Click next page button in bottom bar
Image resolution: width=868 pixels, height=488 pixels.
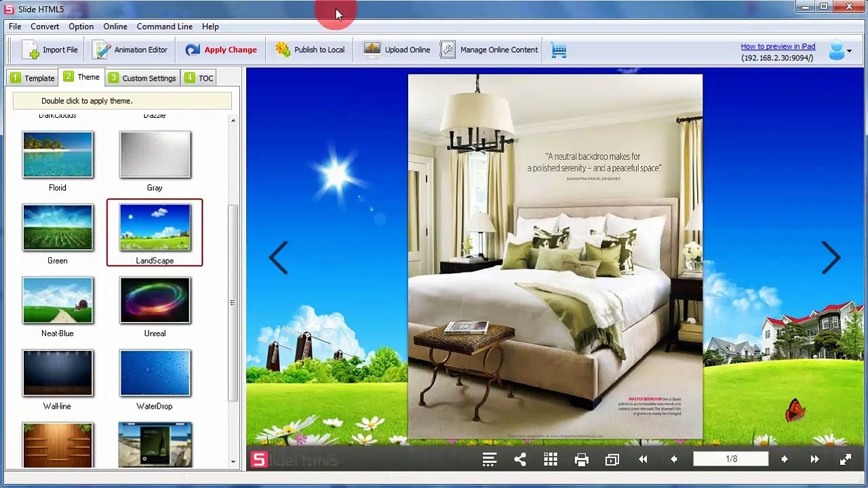click(x=784, y=460)
